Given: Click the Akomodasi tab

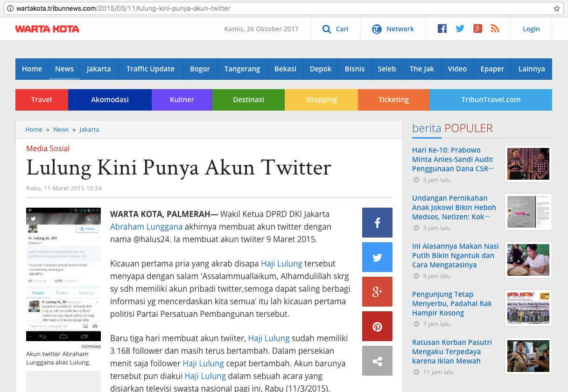Looking at the screenshot, I should (x=110, y=100).
